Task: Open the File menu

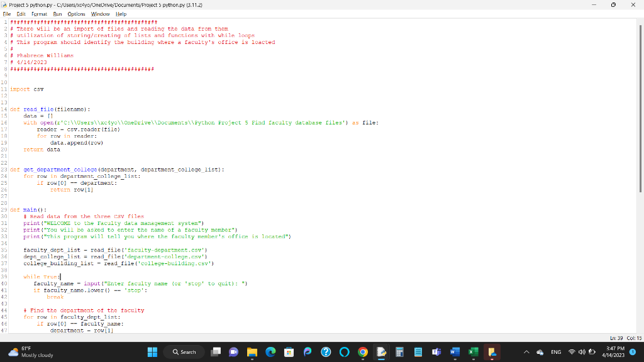Action: tap(6, 14)
